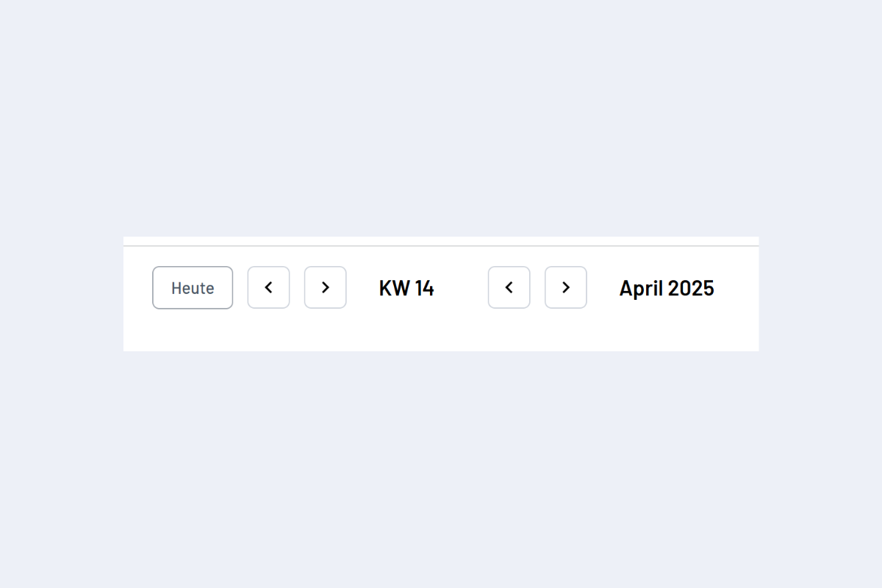Advance one week past KW 14
The width and height of the screenshot is (882, 588).
[x=325, y=287]
